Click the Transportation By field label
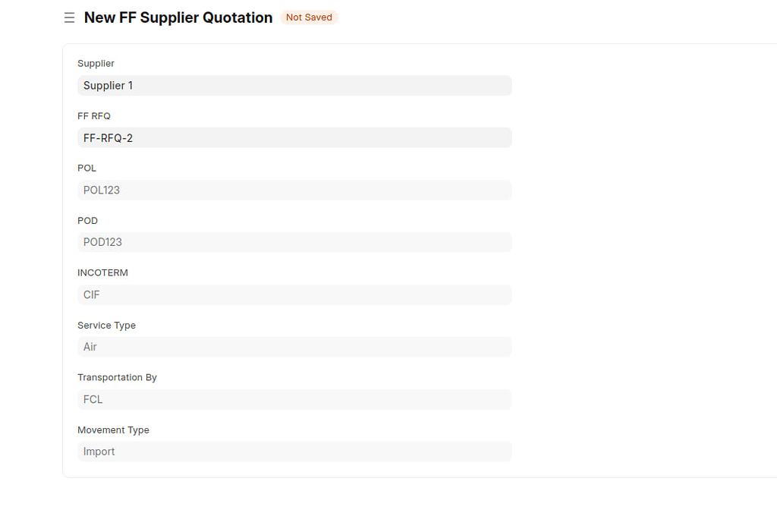 pyautogui.click(x=117, y=377)
